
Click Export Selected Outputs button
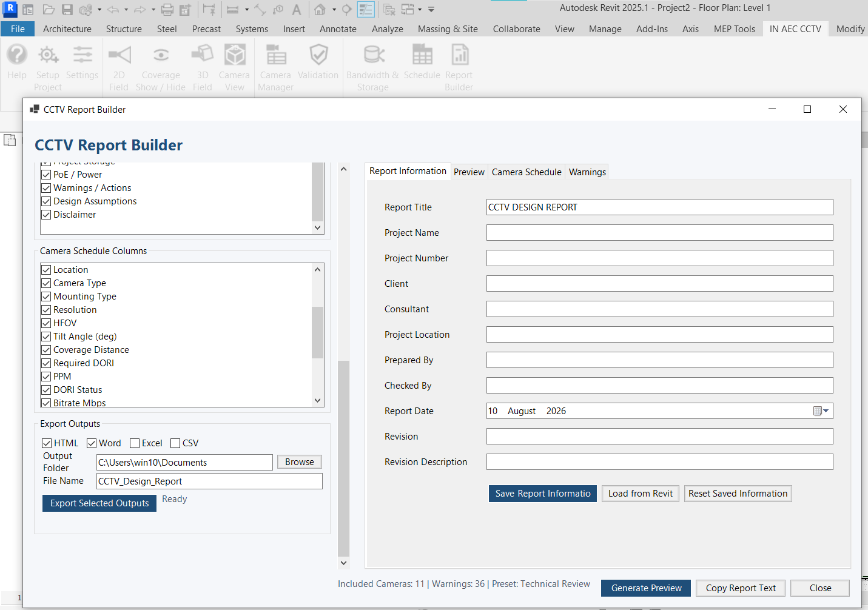click(99, 503)
